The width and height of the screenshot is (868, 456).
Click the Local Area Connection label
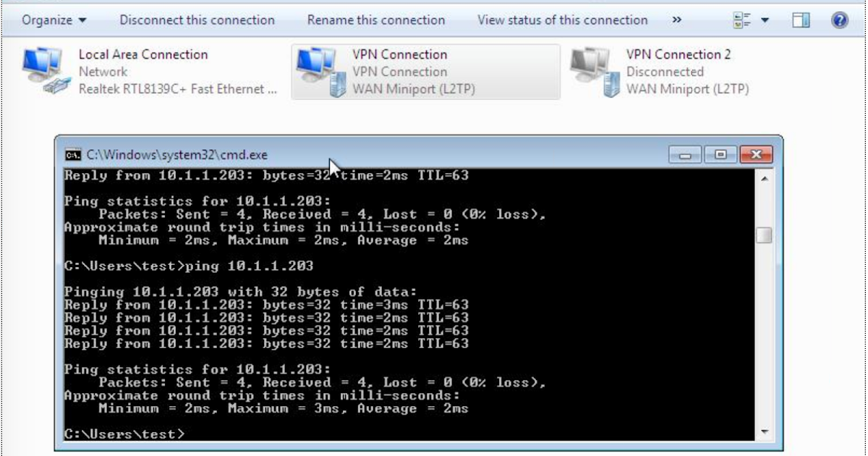(x=143, y=54)
